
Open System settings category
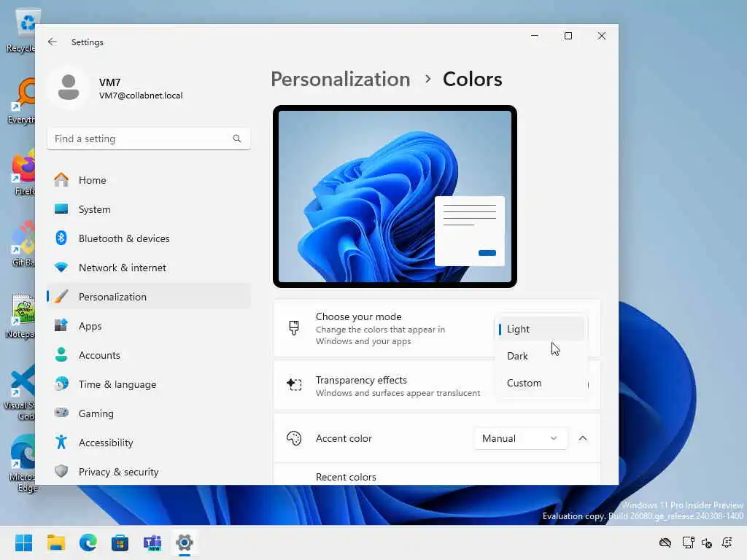(x=149, y=209)
